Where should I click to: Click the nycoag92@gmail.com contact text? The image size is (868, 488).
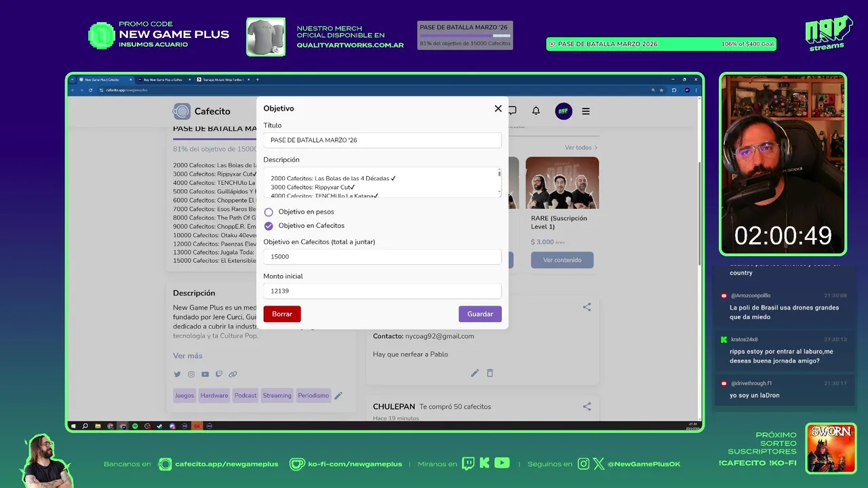[439, 336]
